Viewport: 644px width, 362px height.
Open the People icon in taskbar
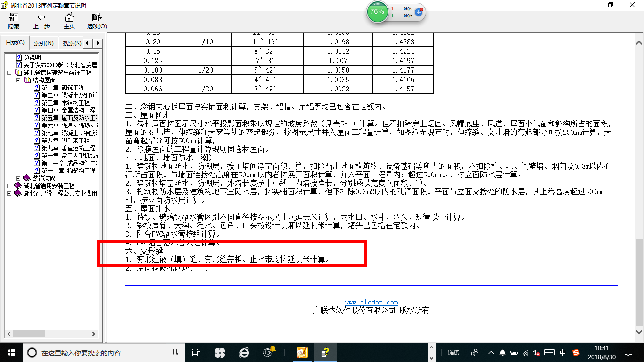[x=474, y=353]
